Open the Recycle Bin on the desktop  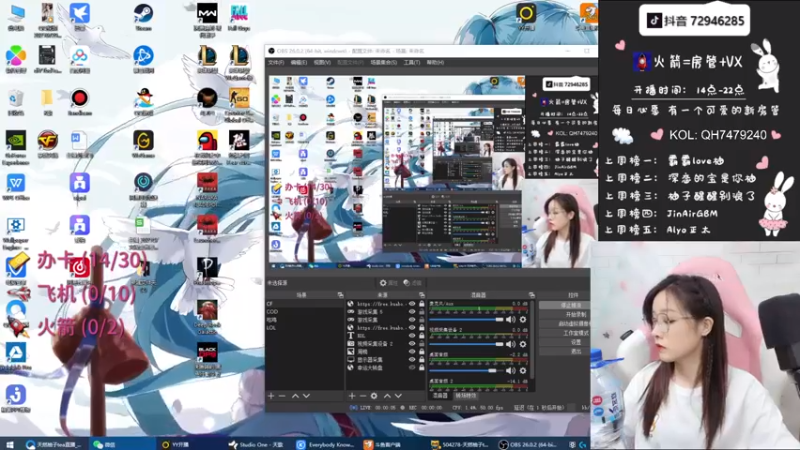[x=15, y=101]
